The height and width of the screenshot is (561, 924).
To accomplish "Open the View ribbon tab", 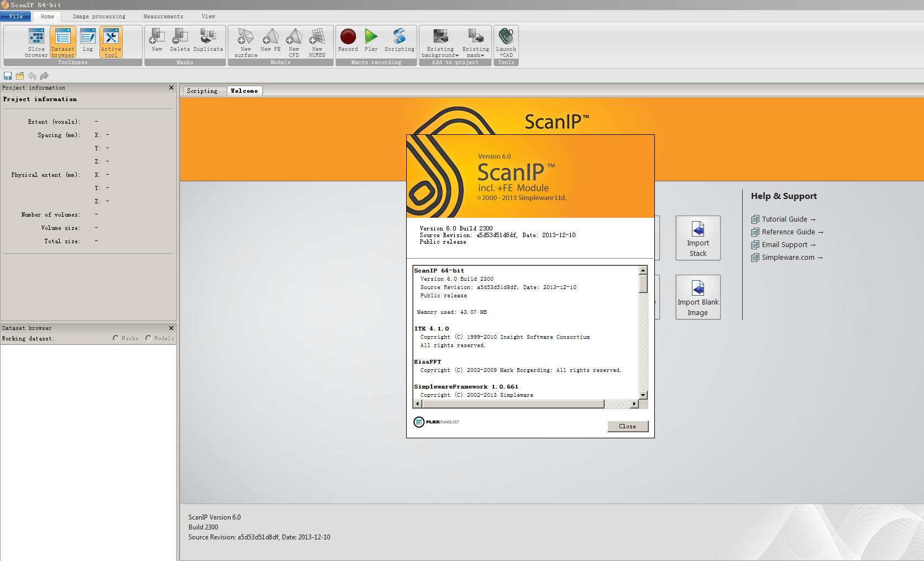I will pos(208,17).
